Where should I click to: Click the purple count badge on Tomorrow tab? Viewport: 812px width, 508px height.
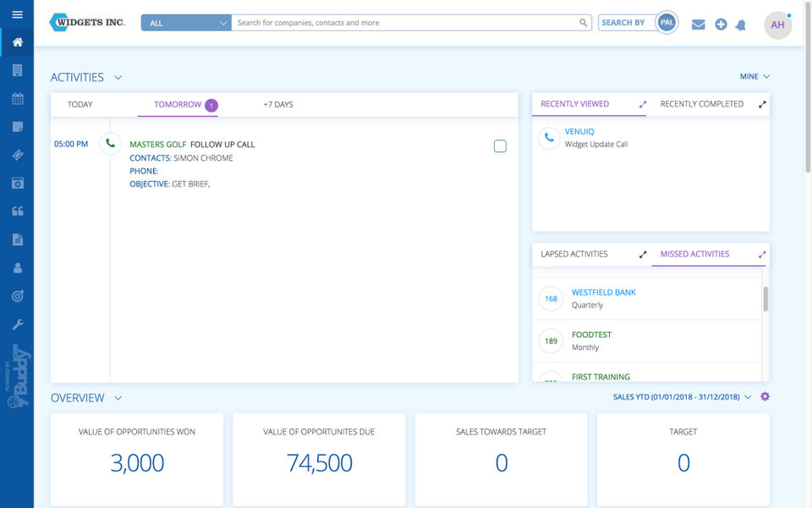(211, 105)
